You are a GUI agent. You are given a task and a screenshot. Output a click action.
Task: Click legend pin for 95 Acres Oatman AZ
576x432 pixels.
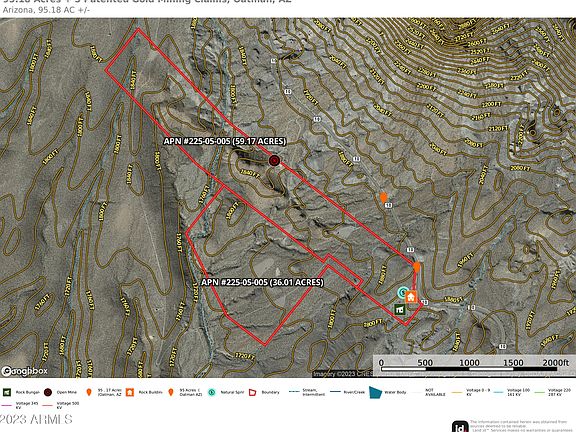[170, 392]
